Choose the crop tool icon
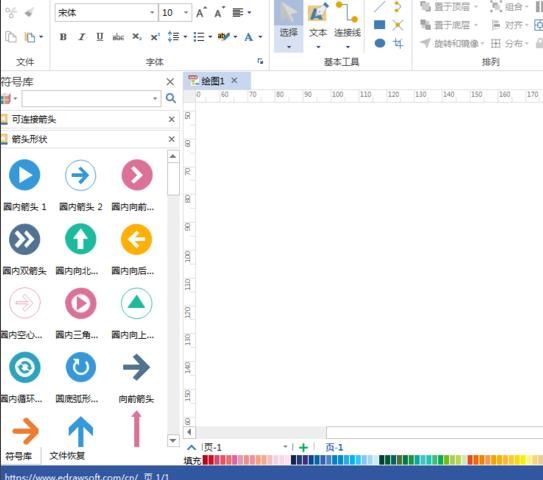Image resolution: width=543 pixels, height=480 pixels. [x=398, y=43]
